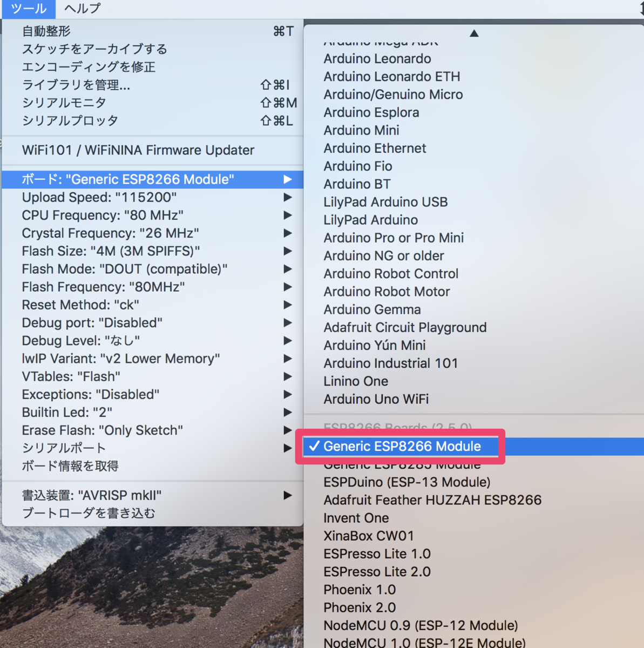Open the ヘルプ menu
Image resolution: width=644 pixels, height=648 pixels.
pyautogui.click(x=82, y=9)
